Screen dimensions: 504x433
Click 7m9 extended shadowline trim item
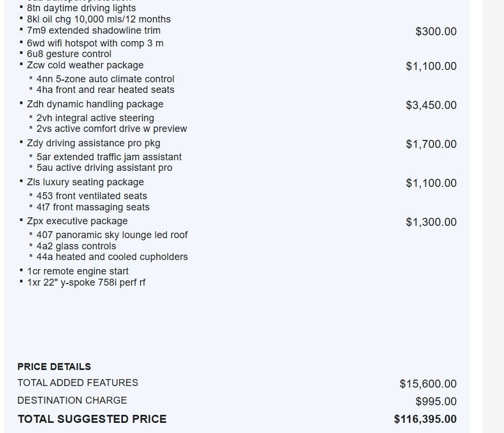(94, 30)
